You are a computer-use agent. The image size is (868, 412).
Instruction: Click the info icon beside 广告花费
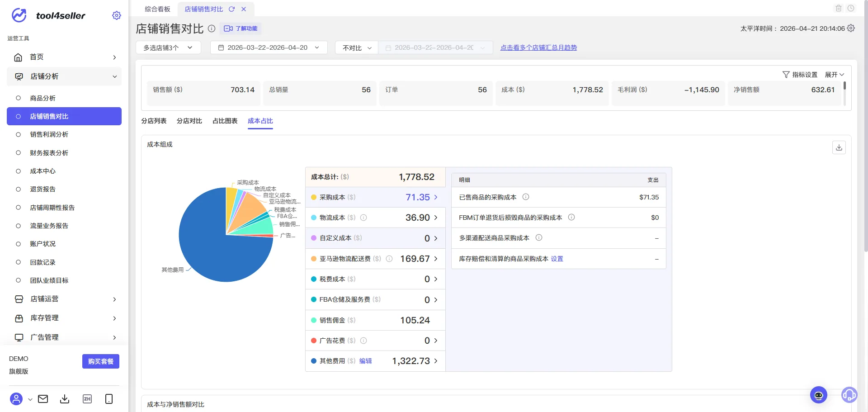point(363,341)
